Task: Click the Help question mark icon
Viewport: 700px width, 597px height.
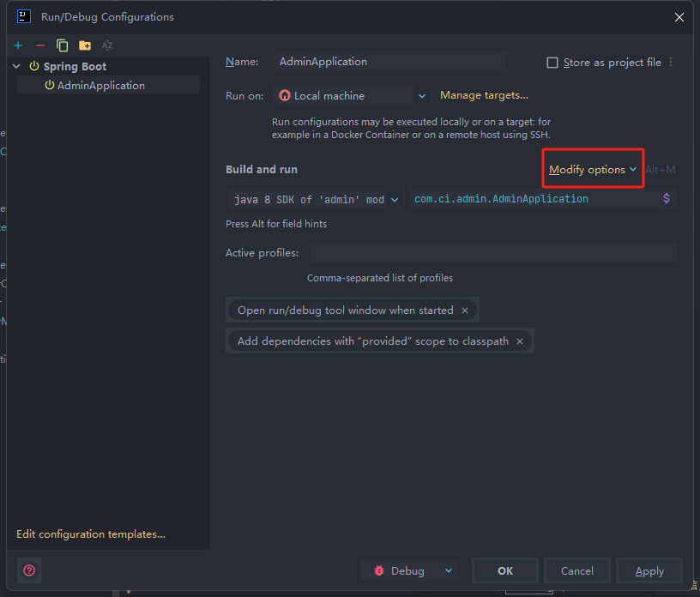Action: 29,570
